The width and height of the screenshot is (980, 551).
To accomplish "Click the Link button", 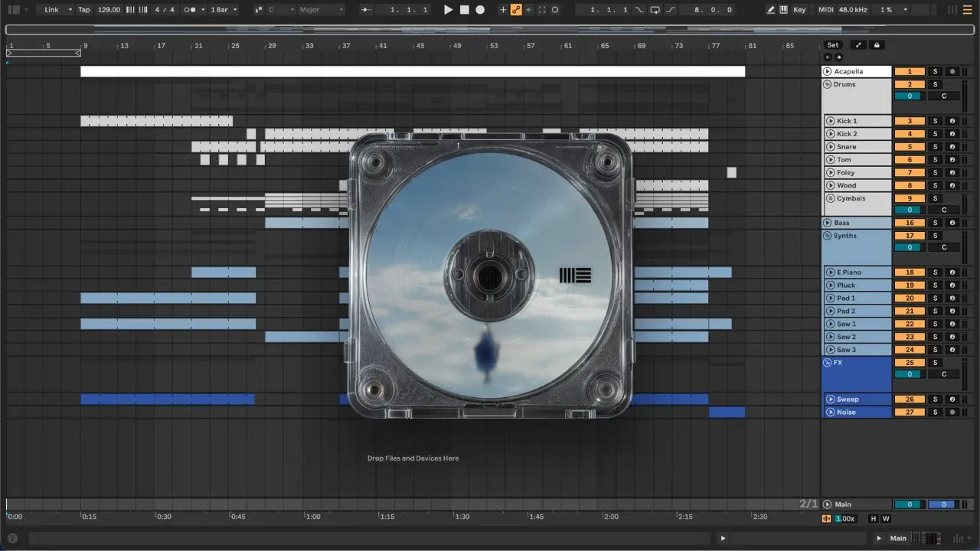I will pos(57,10).
